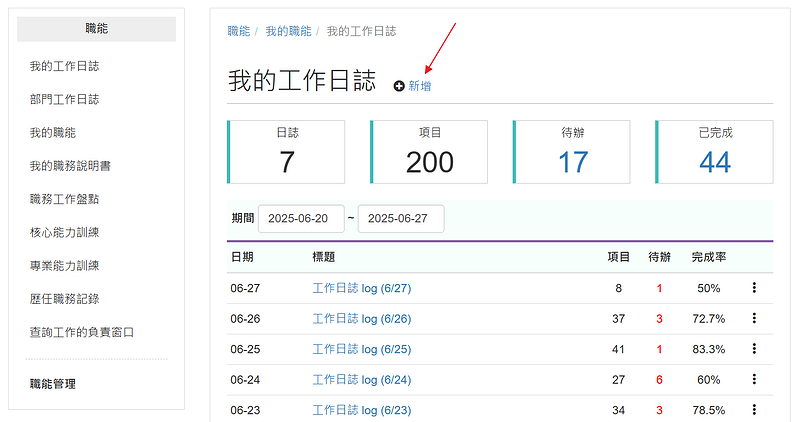Viewport: 800px width, 422px height.
Task: Expand the 職能管理 sidebar section
Action: click(53, 384)
